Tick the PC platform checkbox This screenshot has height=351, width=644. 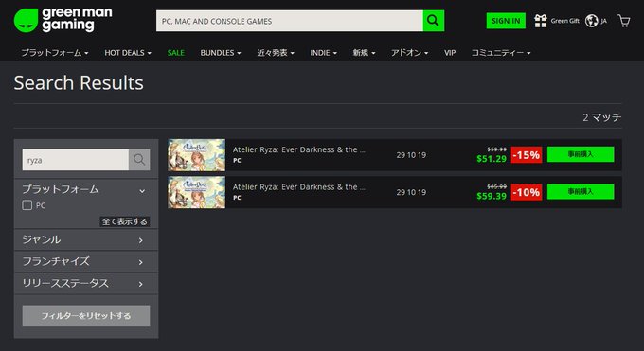(27, 205)
